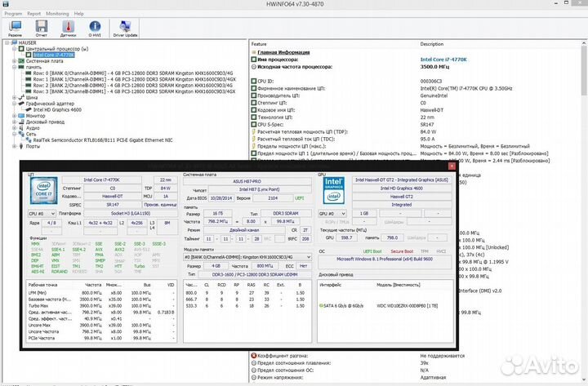Open the Monitoring menu

coord(57,14)
